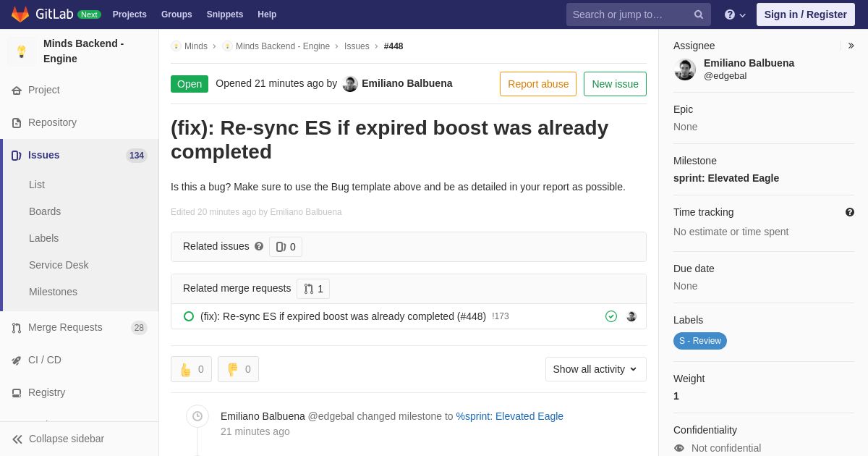Open Milestones under Issues

pyautogui.click(x=53, y=292)
